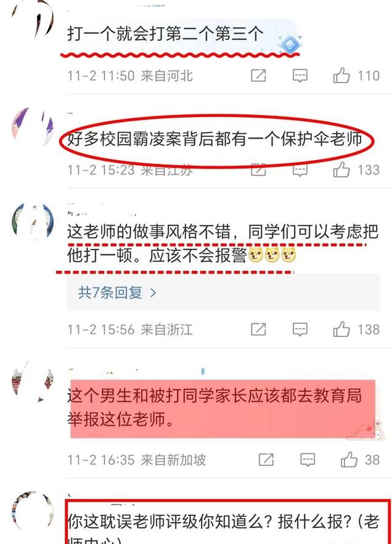
Task: Expand the 共7条回复 replies
Action: click(117, 293)
